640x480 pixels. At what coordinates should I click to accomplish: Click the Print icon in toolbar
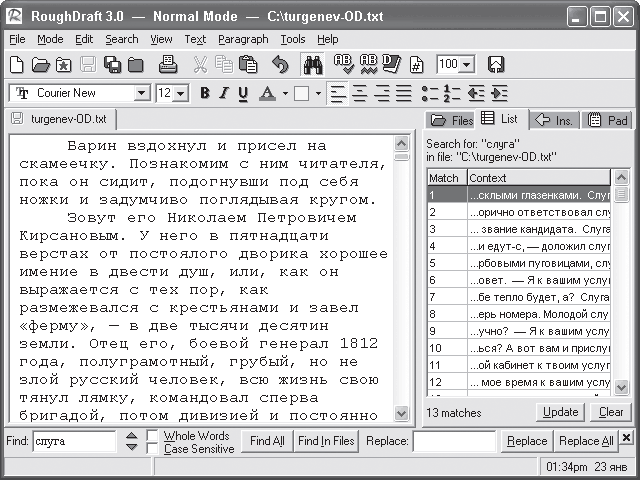point(168,65)
